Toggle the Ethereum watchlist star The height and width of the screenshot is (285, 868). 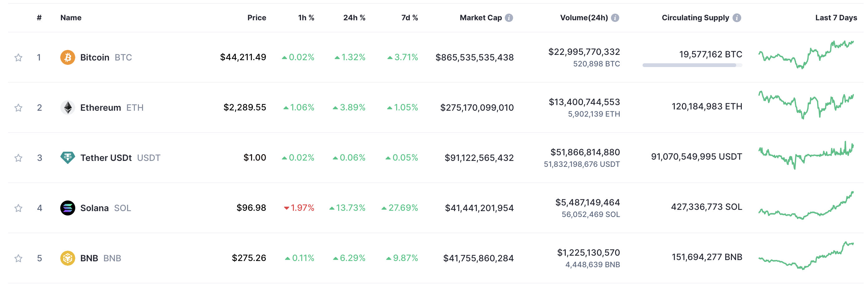tap(18, 108)
